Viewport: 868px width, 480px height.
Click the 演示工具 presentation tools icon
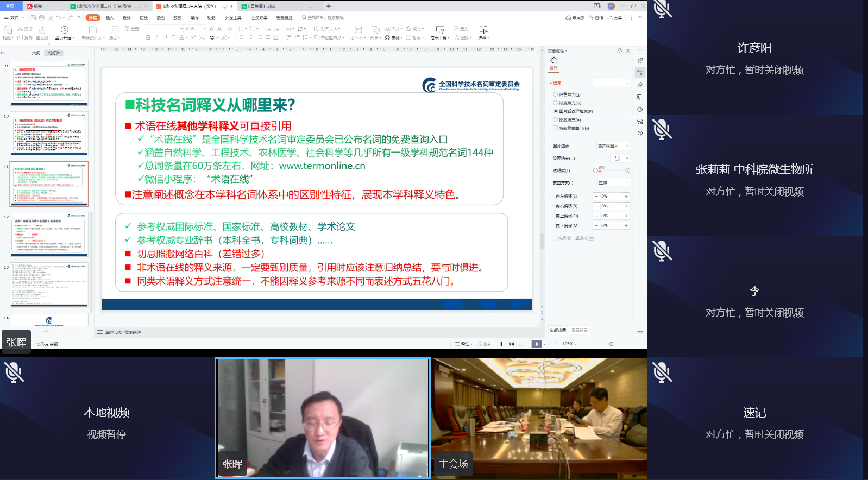point(439,30)
